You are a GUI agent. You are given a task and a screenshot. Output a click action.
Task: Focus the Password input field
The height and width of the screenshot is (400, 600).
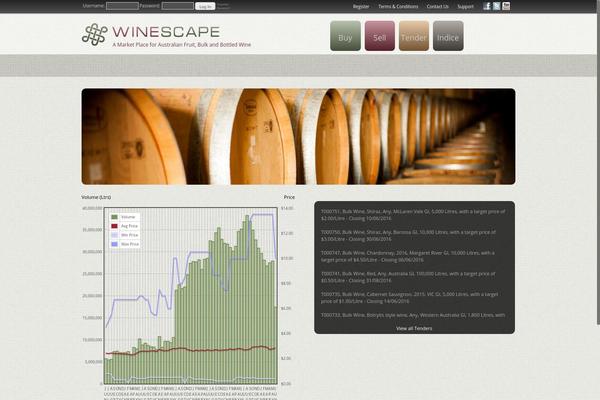coord(178,6)
